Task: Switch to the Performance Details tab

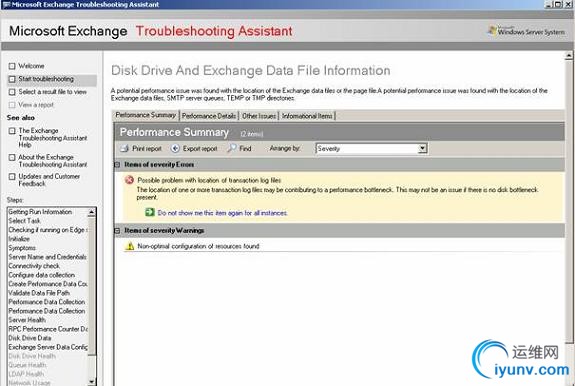Action: (209, 116)
